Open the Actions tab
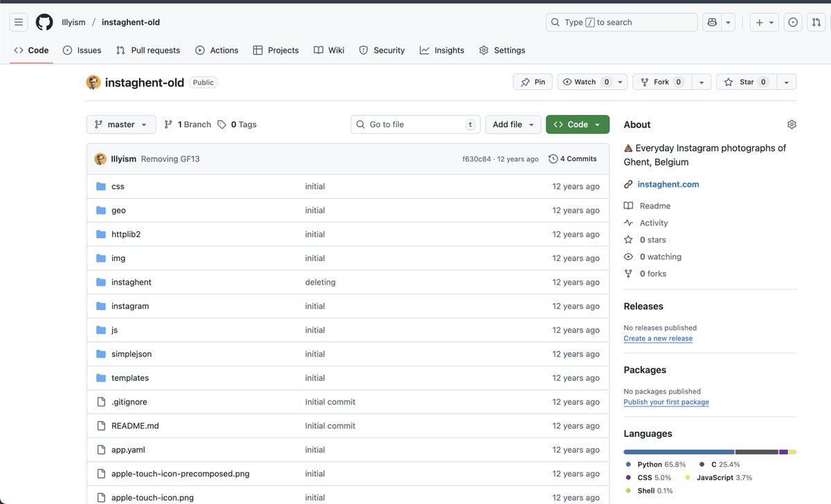 [217, 50]
